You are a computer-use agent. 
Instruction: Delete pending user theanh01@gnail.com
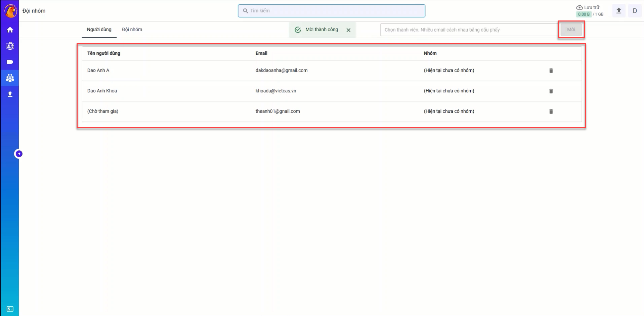(551, 111)
